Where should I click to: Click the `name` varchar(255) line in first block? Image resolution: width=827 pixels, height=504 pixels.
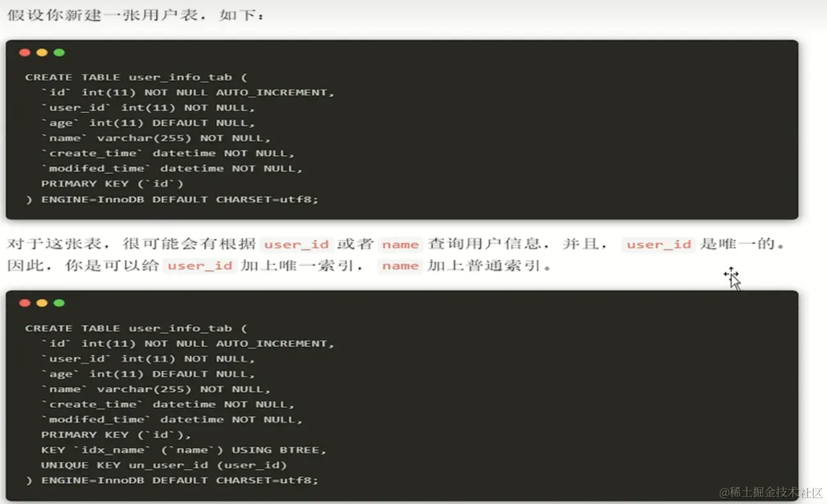(156, 138)
